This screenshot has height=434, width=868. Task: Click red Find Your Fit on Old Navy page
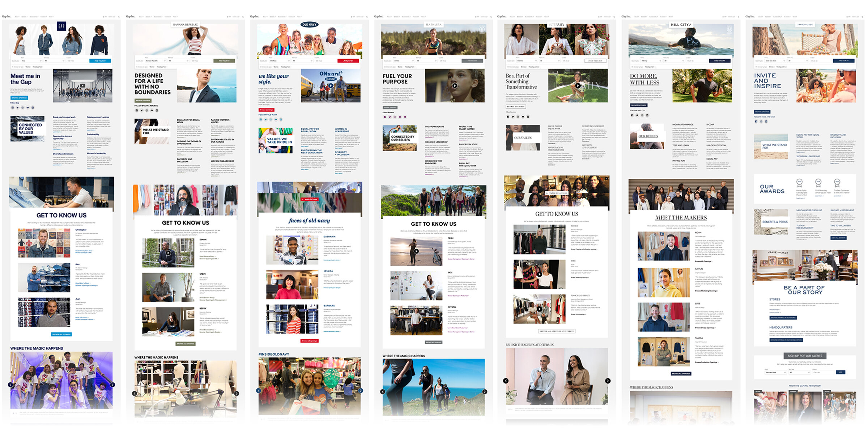point(348,61)
